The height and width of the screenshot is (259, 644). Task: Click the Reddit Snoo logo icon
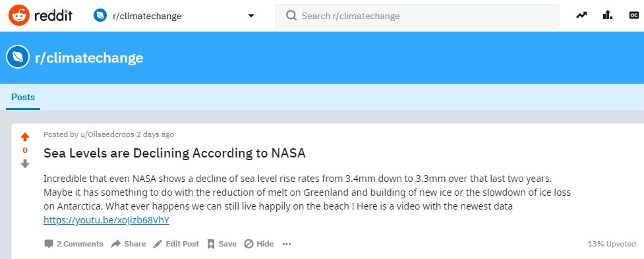tap(19, 16)
